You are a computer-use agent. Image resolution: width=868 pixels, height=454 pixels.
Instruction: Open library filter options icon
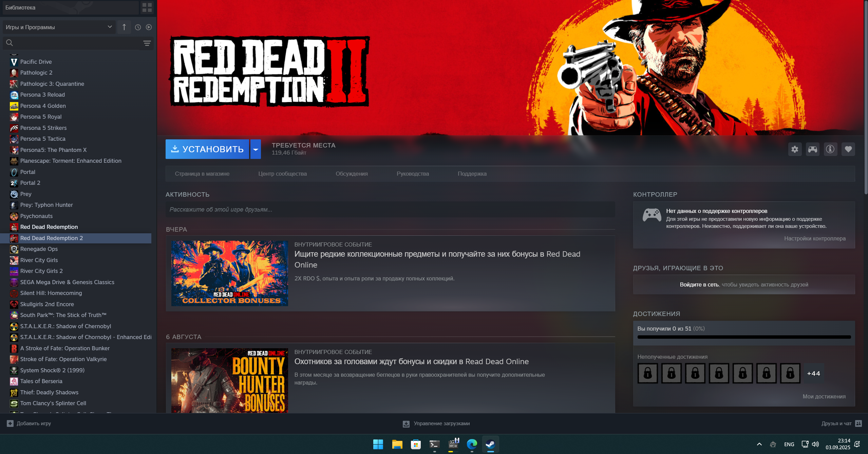tap(147, 43)
